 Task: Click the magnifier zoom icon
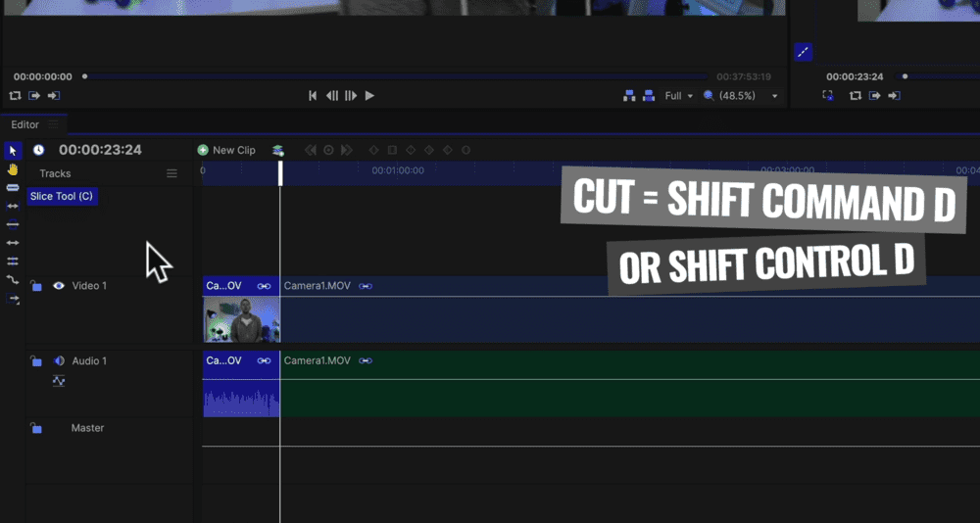coord(709,96)
